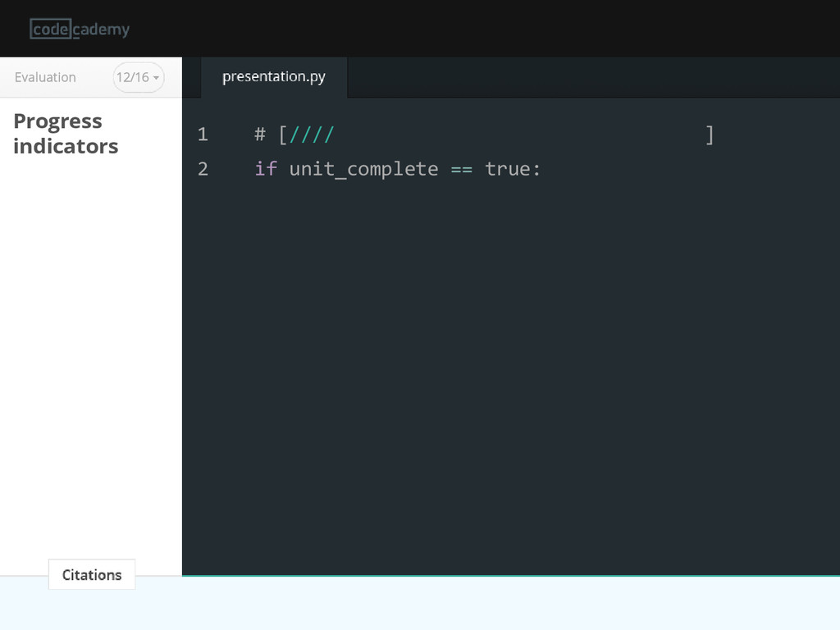Open the 12/16 lesson dropdown
Screen dimensions: 840x630
tap(138, 77)
